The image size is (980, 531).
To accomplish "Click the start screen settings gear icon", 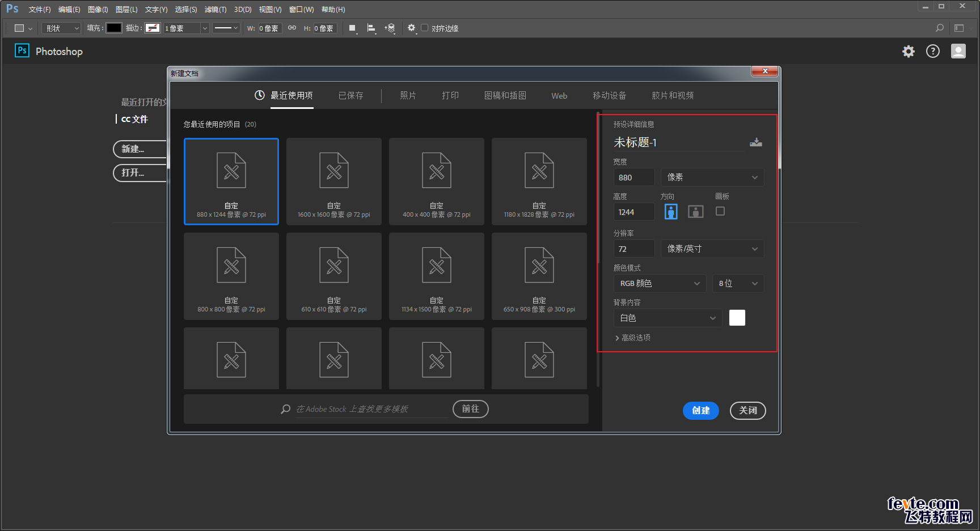I will coord(909,52).
